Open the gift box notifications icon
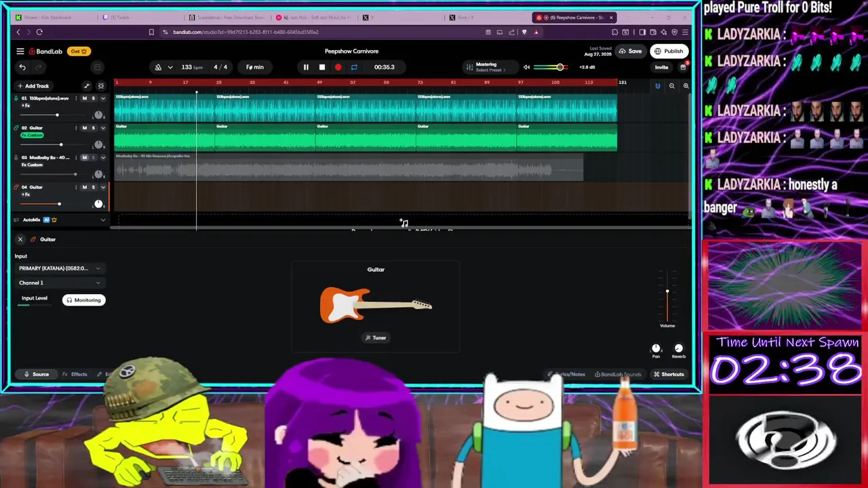Image resolution: width=868 pixels, height=488 pixels. (683, 67)
